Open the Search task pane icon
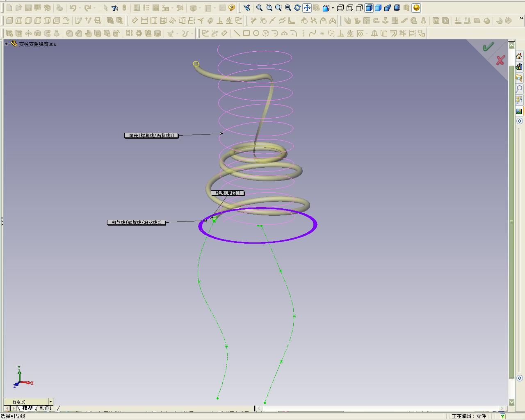Image resolution: width=525 pixels, height=420 pixels. 519,88
